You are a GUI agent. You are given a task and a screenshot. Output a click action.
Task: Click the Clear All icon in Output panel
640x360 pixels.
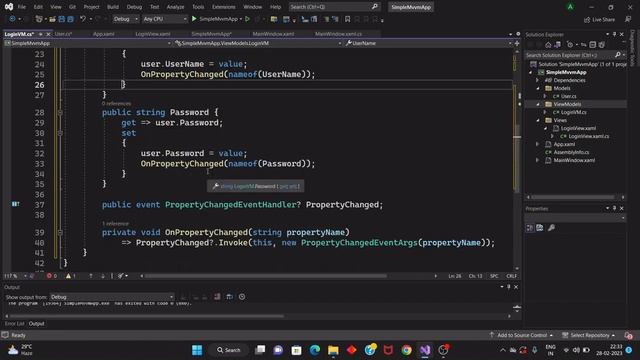(x=217, y=297)
